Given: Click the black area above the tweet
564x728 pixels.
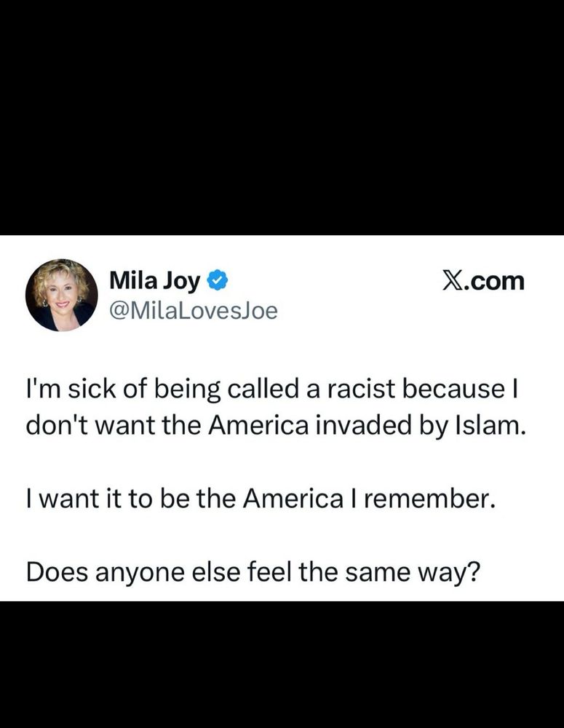Looking at the screenshot, I should click(282, 117).
